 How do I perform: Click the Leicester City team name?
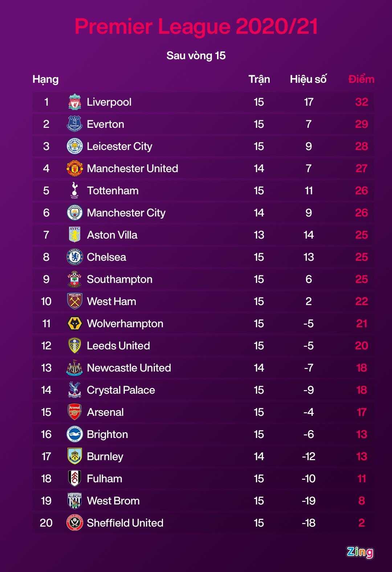tap(119, 146)
